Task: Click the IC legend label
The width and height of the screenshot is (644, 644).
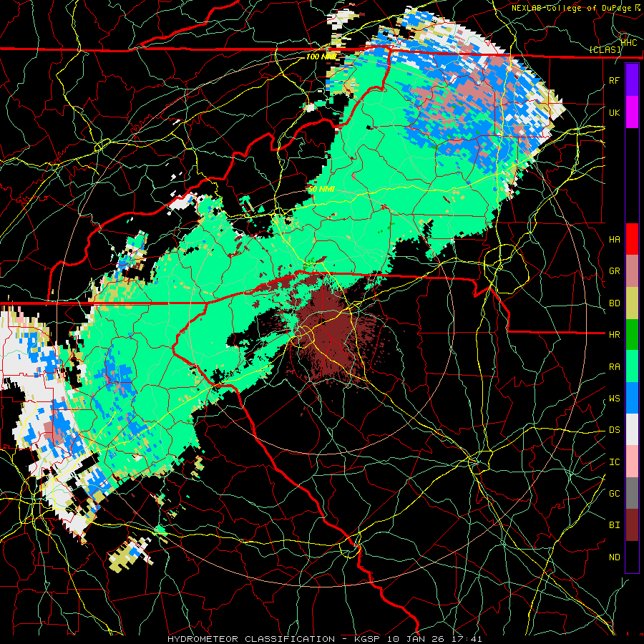Action: (x=614, y=462)
